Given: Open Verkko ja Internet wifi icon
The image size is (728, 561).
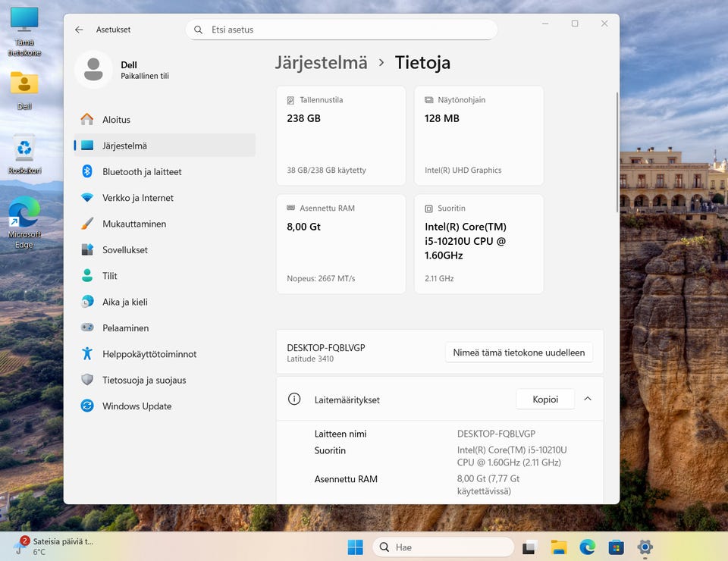Looking at the screenshot, I should (x=87, y=198).
